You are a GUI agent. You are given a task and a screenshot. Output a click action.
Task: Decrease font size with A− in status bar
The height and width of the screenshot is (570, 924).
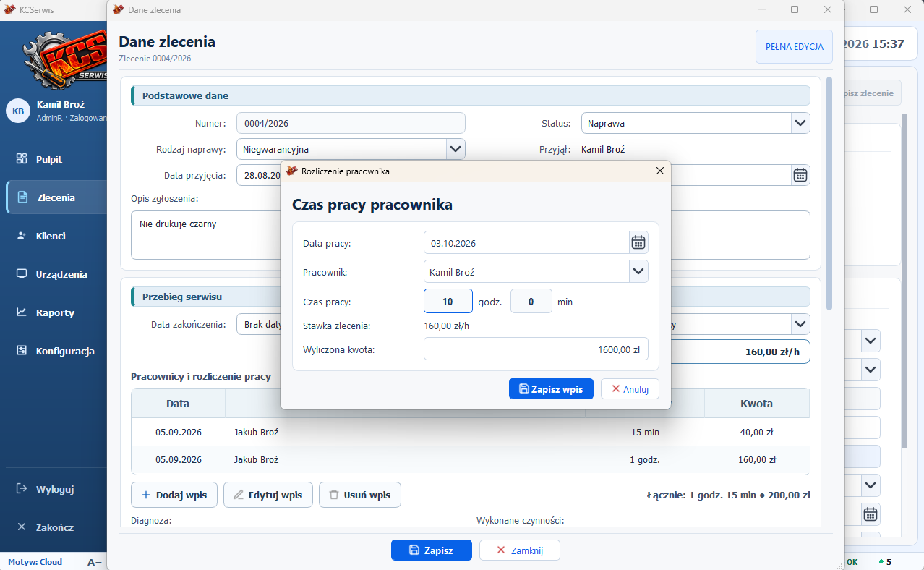pos(95,562)
